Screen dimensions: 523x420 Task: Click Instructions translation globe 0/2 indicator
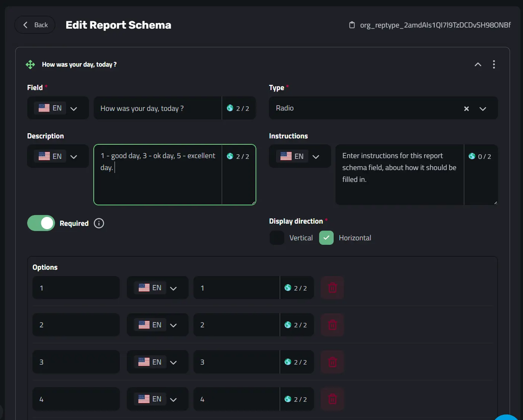click(x=480, y=156)
